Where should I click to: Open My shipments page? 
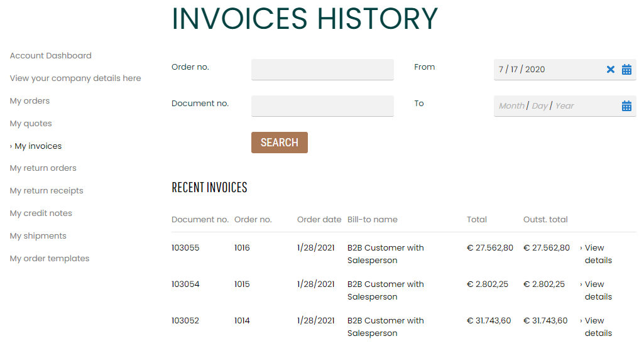38,235
